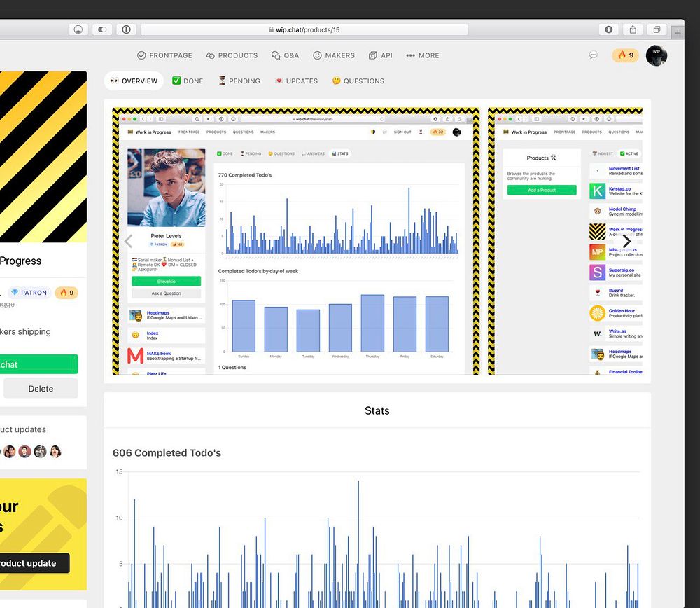Viewport: 700px width, 608px height.
Task: Open the second Products screenshot thumbnail
Action: coord(565,241)
